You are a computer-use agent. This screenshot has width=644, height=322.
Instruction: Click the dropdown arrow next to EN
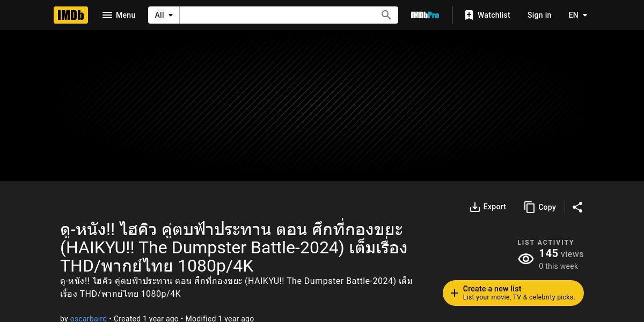pos(585,15)
